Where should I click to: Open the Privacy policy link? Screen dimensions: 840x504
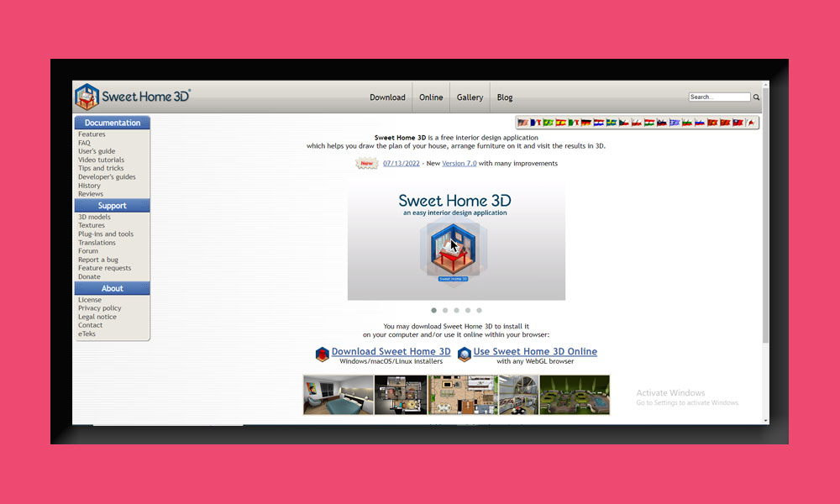(x=100, y=308)
